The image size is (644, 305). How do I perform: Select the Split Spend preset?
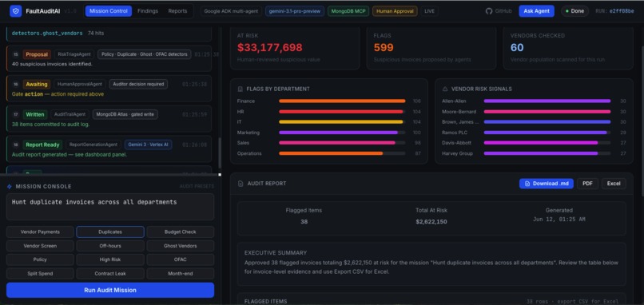[x=40, y=273]
